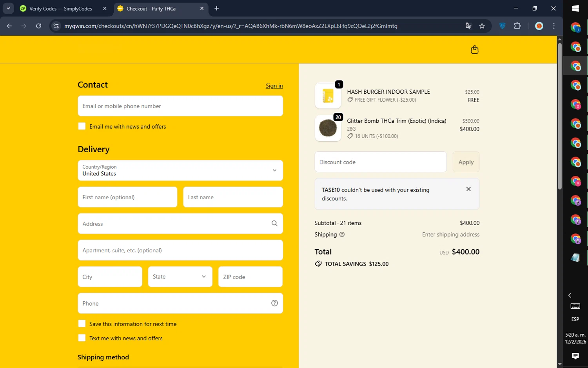588x368 pixels.
Task: Open the tab search dropdown arrow
Action: 8,8
